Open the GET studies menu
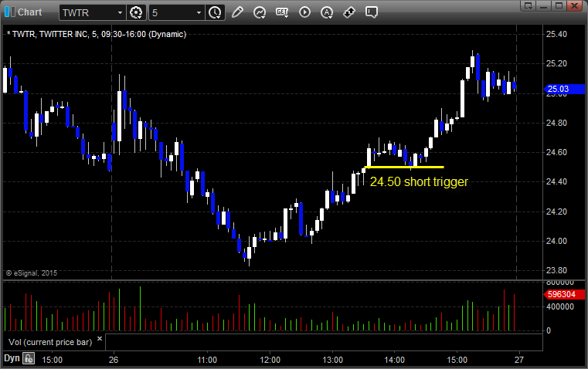This screenshot has width=588, height=369. pos(282,12)
